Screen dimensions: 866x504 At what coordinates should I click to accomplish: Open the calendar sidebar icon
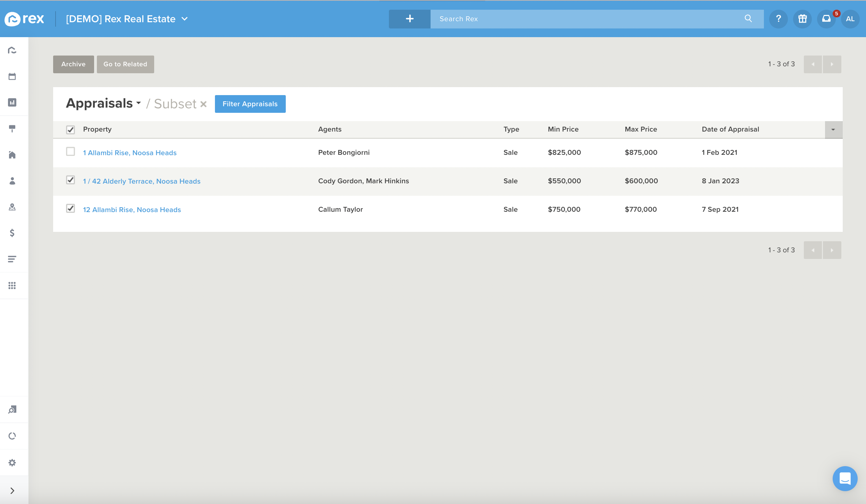pos(12,76)
